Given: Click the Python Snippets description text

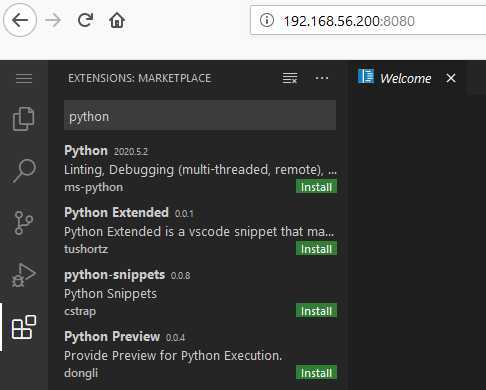Looking at the screenshot, I should tap(110, 294).
